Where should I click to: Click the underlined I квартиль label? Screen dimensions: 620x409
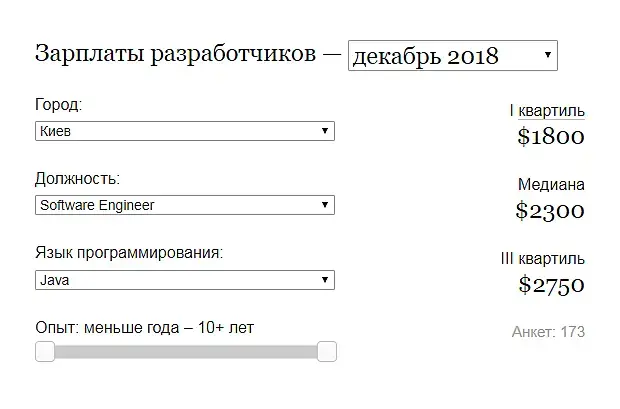547,110
